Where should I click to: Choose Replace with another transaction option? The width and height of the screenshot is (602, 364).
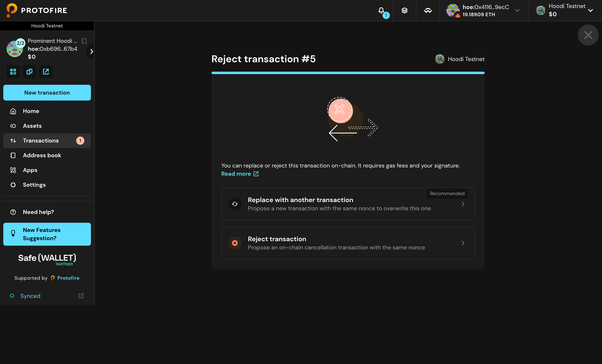(x=348, y=204)
